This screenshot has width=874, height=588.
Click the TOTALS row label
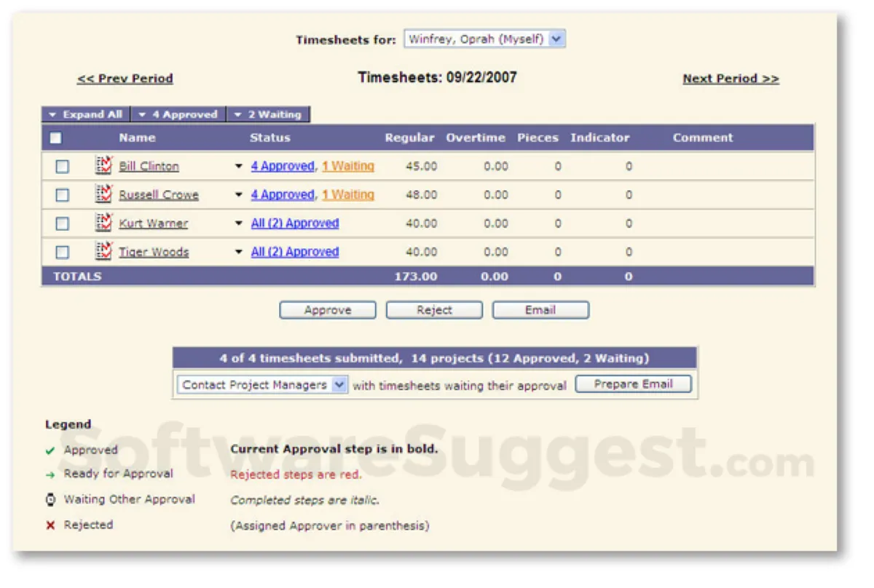tap(77, 277)
